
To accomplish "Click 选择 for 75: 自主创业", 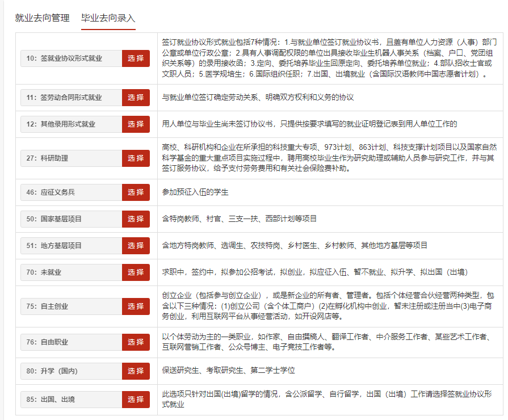I will point(136,306).
